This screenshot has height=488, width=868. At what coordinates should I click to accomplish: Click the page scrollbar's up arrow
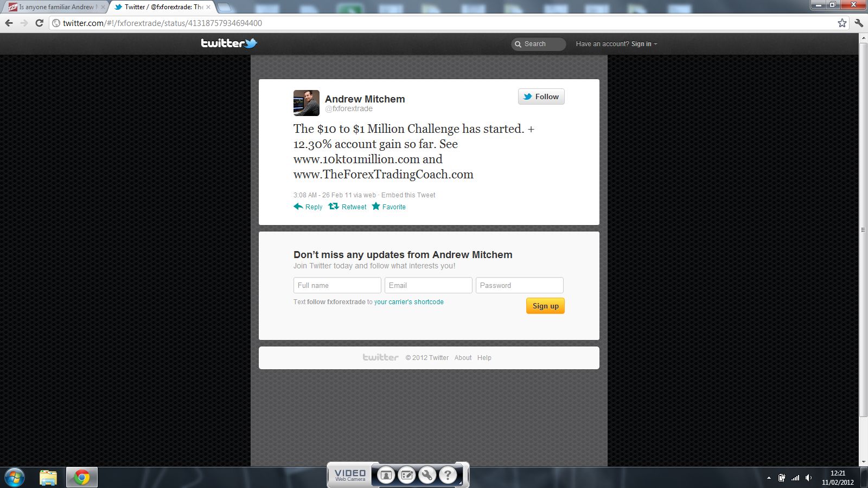point(864,38)
